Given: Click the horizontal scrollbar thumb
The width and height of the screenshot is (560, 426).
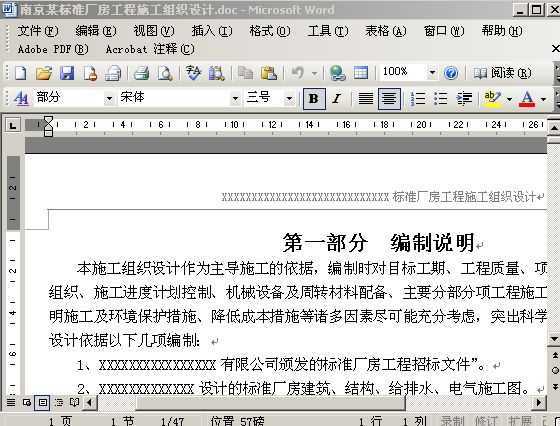Looking at the screenshot, I should [x=270, y=403].
